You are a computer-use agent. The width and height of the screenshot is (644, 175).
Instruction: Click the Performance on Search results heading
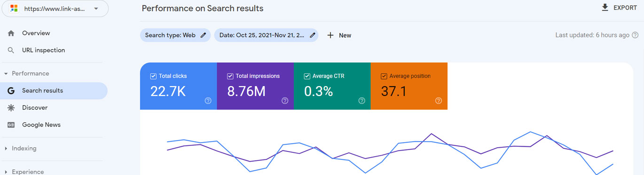[203, 8]
